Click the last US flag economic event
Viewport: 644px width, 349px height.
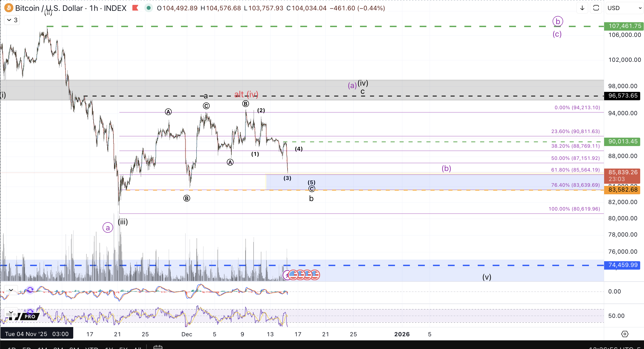pos(315,275)
